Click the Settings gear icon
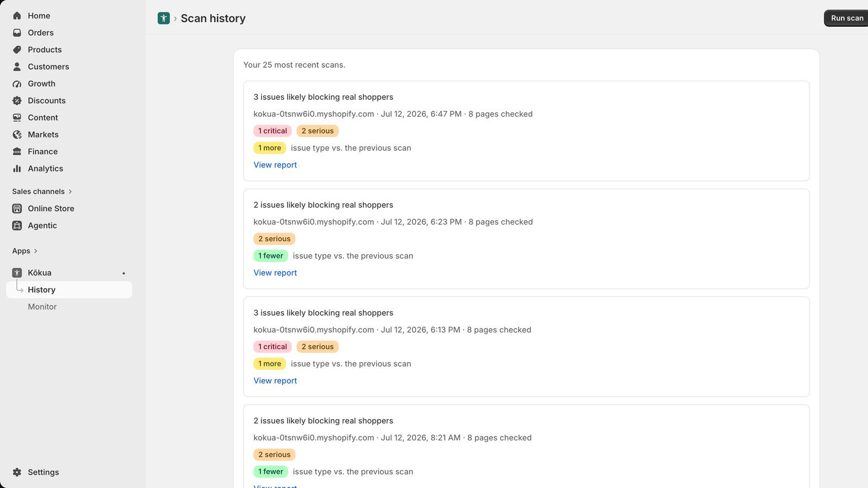Viewport: 868px width, 488px height. (17, 472)
